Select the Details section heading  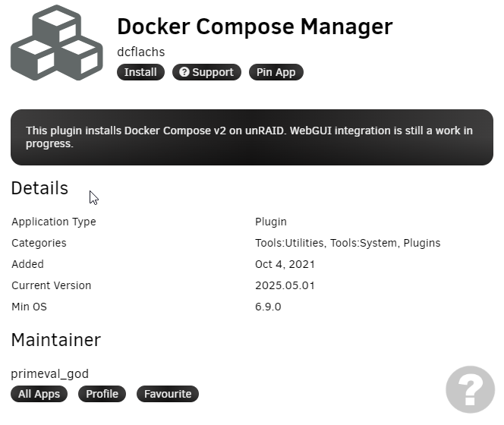tap(39, 188)
